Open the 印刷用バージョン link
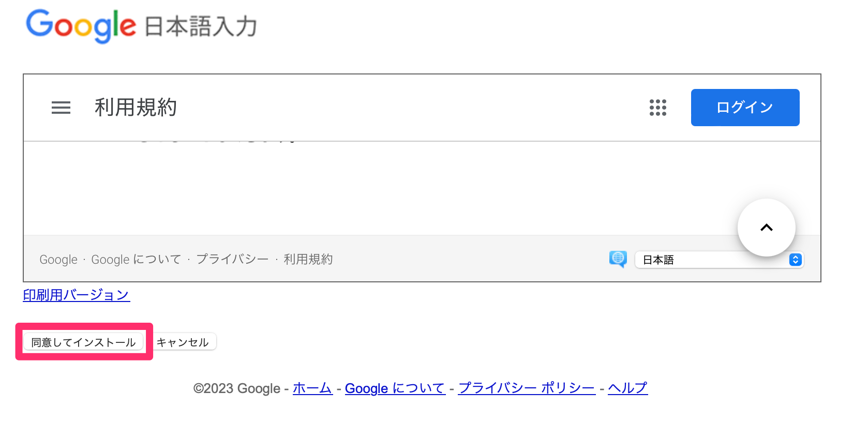Viewport: 868px width, 422px height. point(76,295)
